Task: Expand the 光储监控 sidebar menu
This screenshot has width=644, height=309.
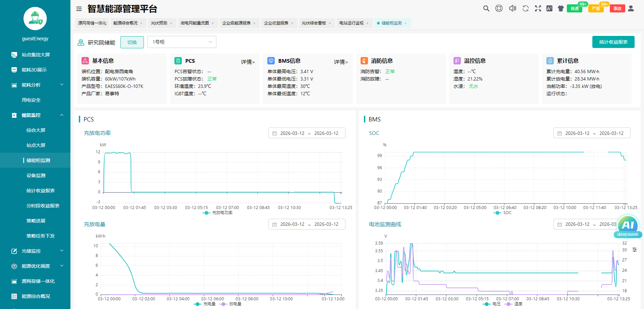Action: pos(35,251)
